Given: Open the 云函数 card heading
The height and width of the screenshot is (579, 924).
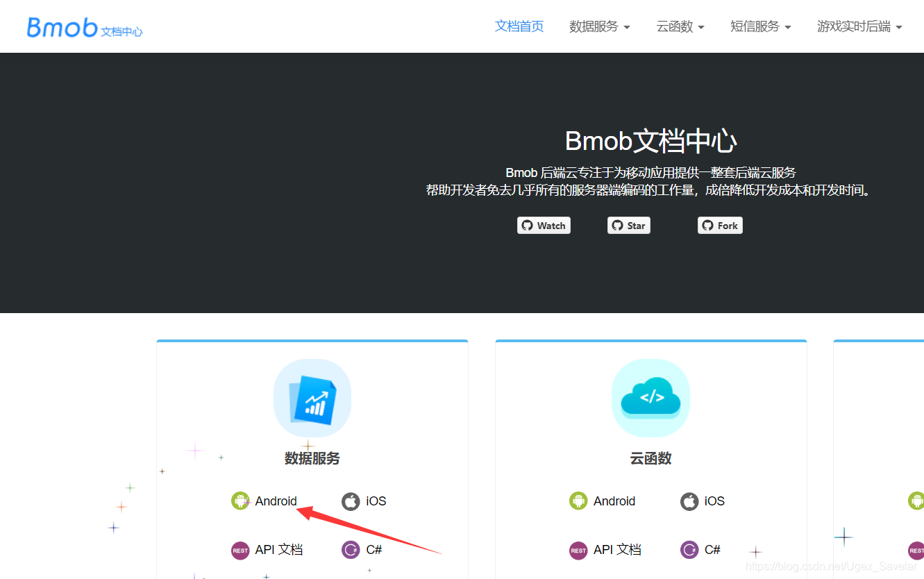Looking at the screenshot, I should [651, 458].
